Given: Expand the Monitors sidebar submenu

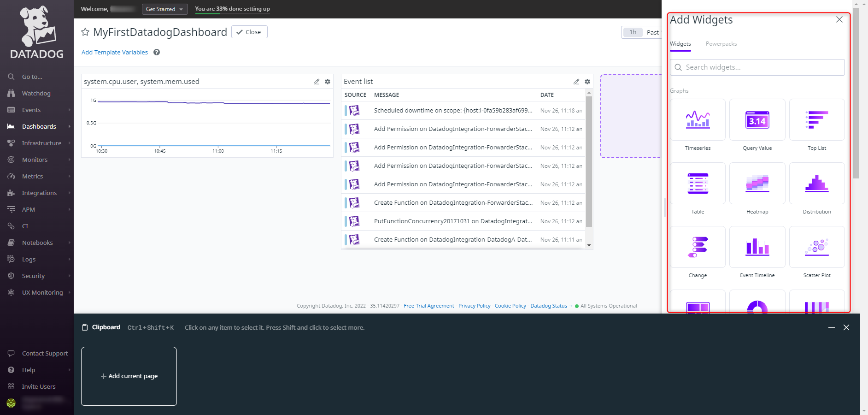Looking at the screenshot, I should pyautogui.click(x=70, y=160).
